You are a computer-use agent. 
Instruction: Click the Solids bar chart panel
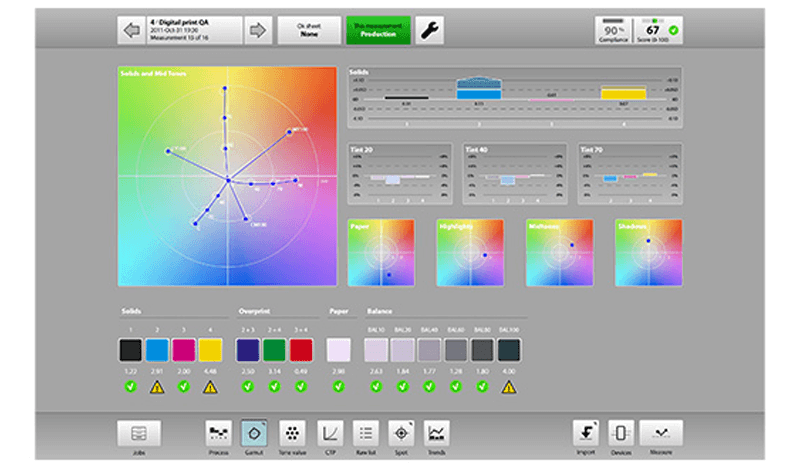click(515, 97)
